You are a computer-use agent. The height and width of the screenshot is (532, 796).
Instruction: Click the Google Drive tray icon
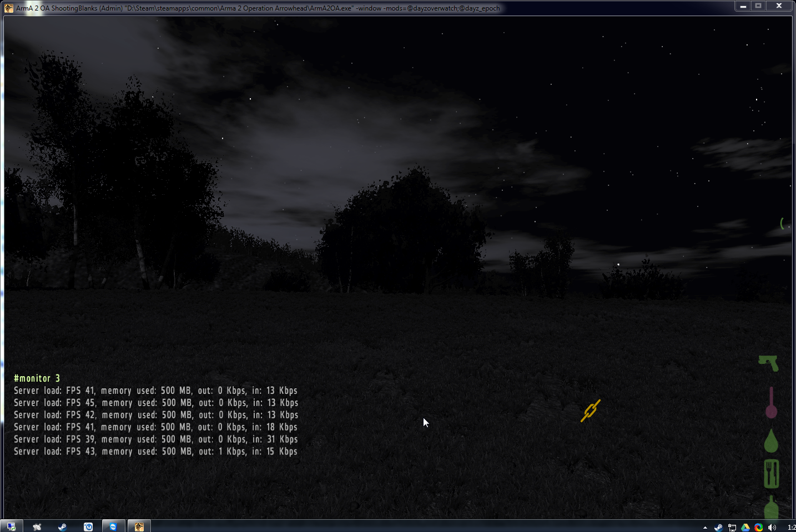745,528
